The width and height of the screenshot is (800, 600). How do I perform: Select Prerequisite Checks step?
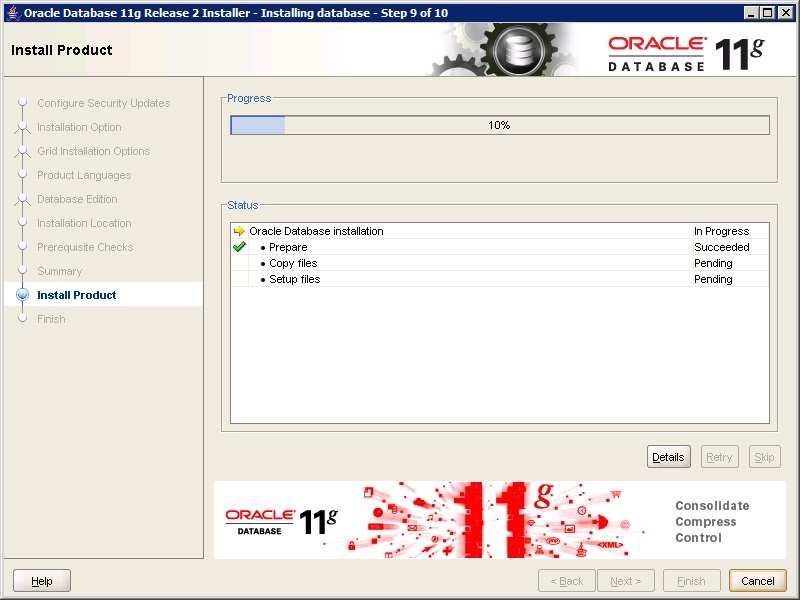click(85, 247)
